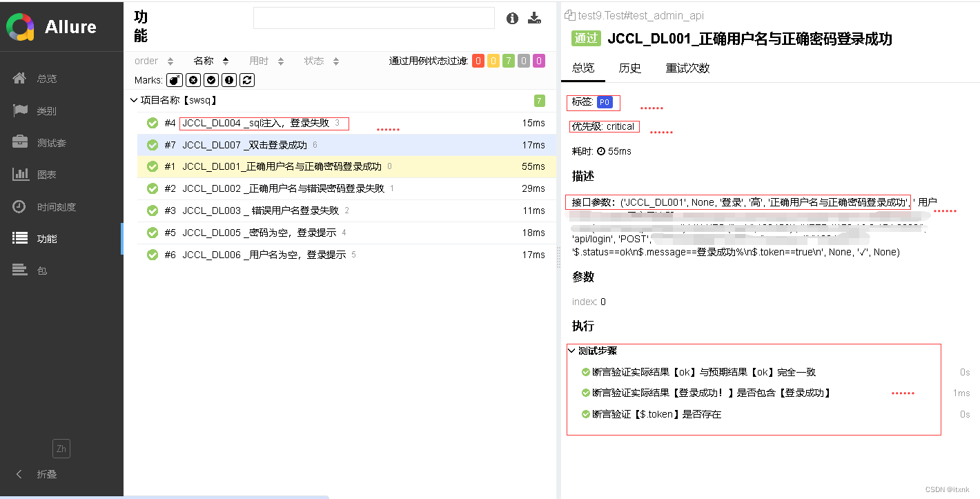This screenshot has height=499, width=980.
Task: Click the 折叠 collapse chevron icon
Action: tap(19, 474)
